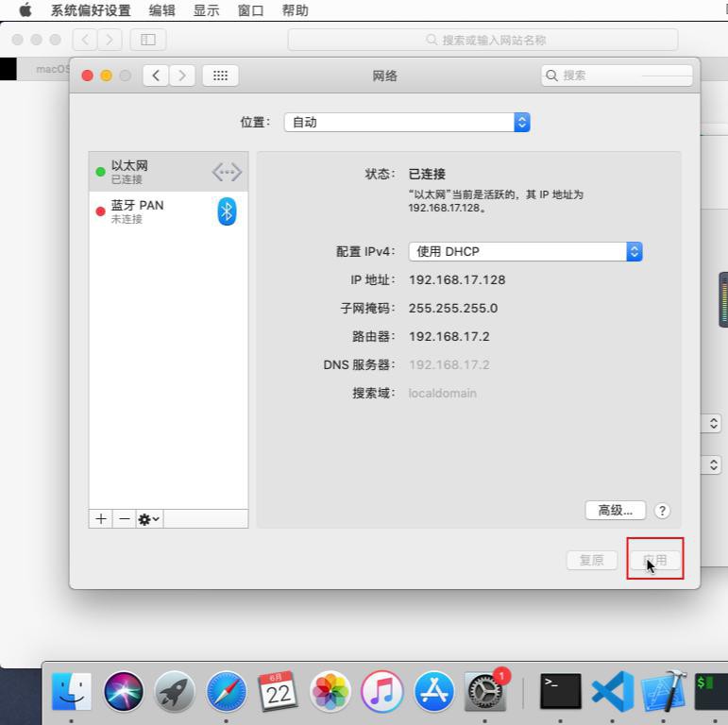Open the 位置 dropdown set to 自动

407,122
